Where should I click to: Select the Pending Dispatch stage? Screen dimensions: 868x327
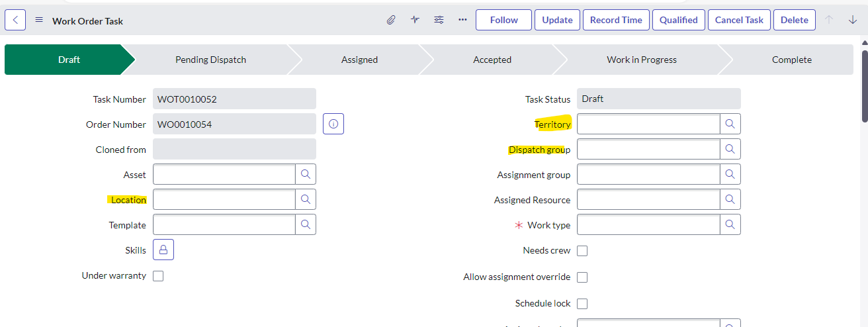210,60
